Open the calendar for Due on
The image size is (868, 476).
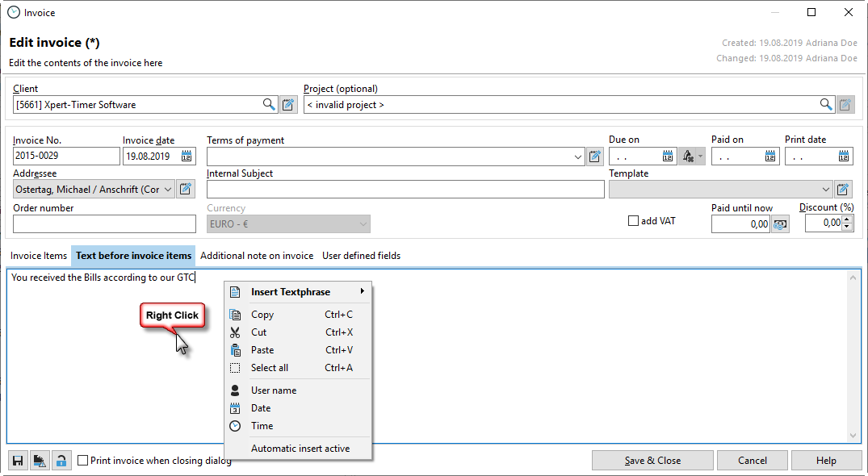pos(668,157)
